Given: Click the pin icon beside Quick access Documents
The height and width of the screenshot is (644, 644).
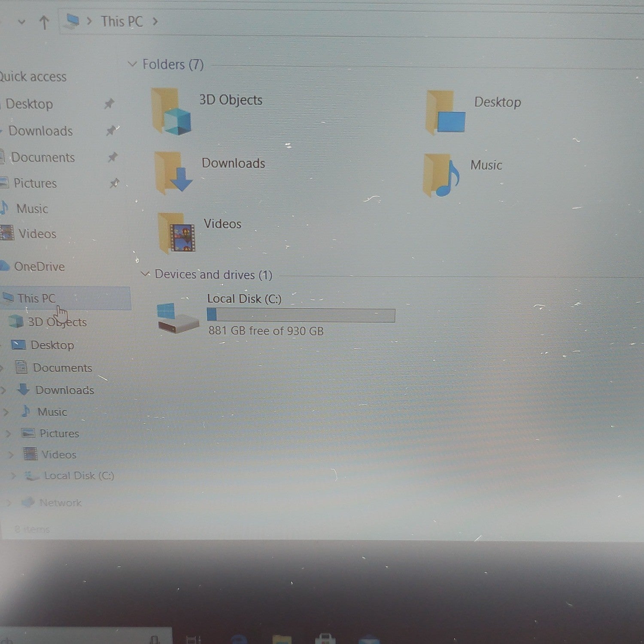Looking at the screenshot, I should (x=113, y=157).
